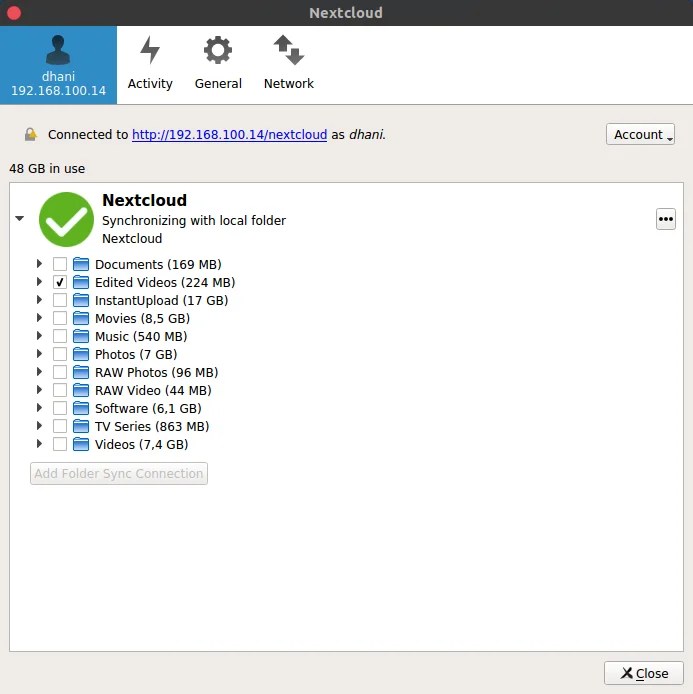
Task: Click the green sync status checkmark icon
Action: pos(66,219)
